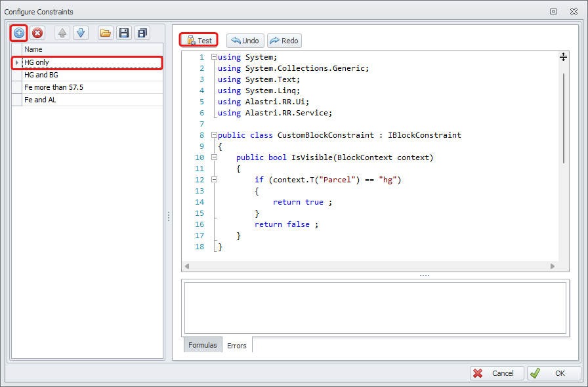Run Test on the constraint code
This screenshot has height=387, width=588.
pyautogui.click(x=199, y=41)
